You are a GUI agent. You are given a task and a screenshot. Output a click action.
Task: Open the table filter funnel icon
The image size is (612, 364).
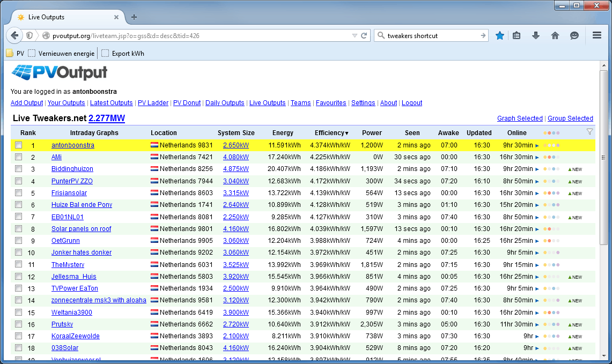589,132
